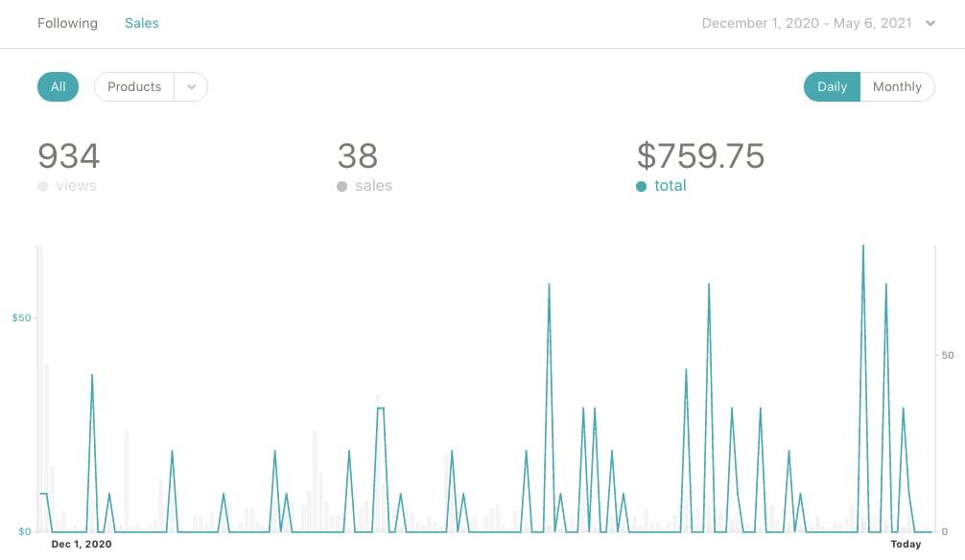Image resolution: width=965 pixels, height=560 pixels.
Task: Select the All filter pill
Action: (x=58, y=86)
